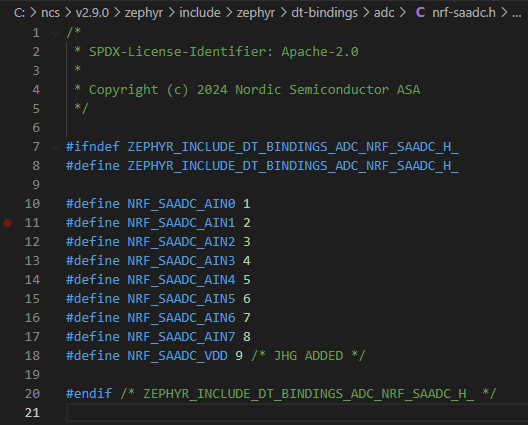The height and width of the screenshot is (425, 528).
Task: Click the C file icon in breadcrumb
Action: [420, 13]
